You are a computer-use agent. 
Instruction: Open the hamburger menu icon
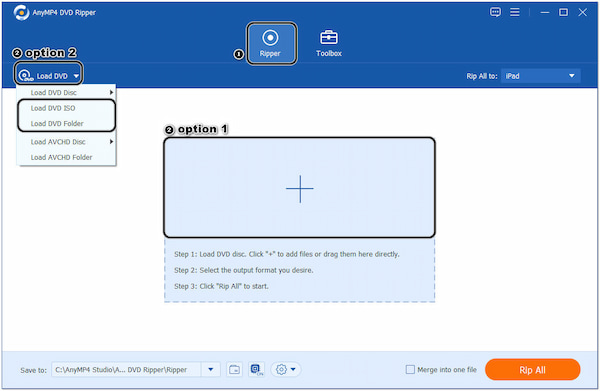point(515,12)
